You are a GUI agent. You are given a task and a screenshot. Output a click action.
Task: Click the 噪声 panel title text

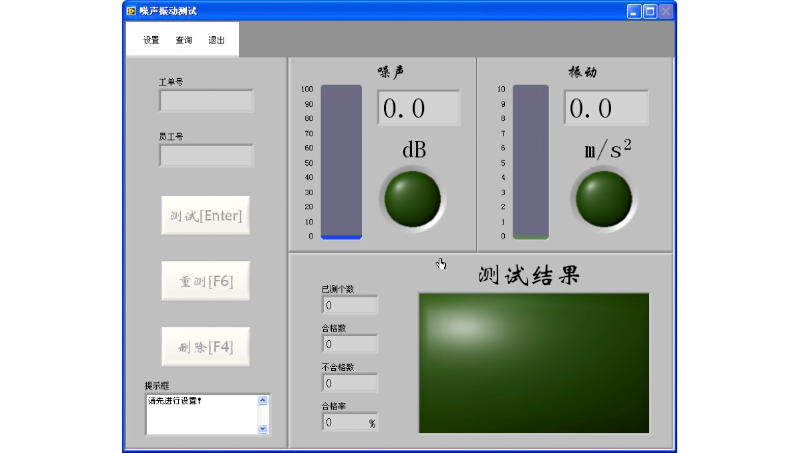[x=391, y=72]
